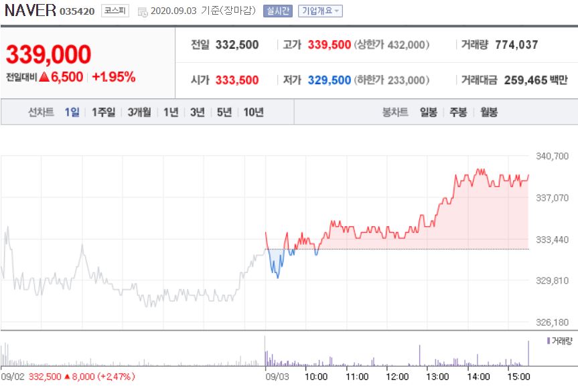Click the 봉차트 label

tap(395, 112)
